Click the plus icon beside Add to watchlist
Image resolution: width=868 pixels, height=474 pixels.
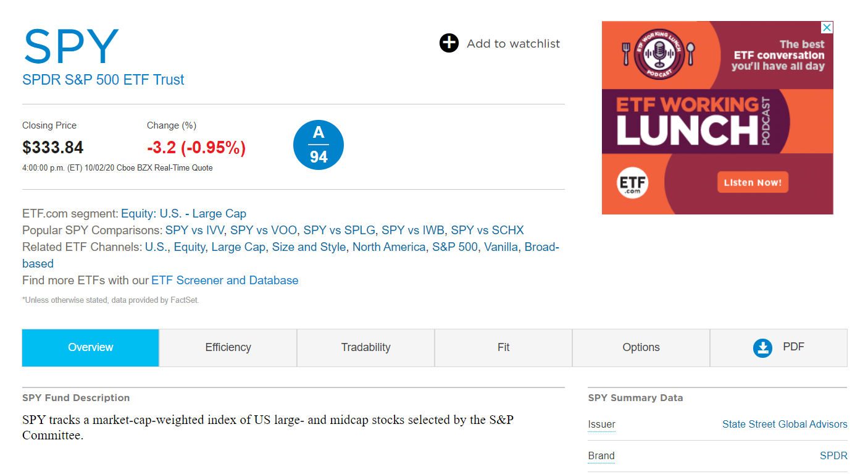pos(449,43)
